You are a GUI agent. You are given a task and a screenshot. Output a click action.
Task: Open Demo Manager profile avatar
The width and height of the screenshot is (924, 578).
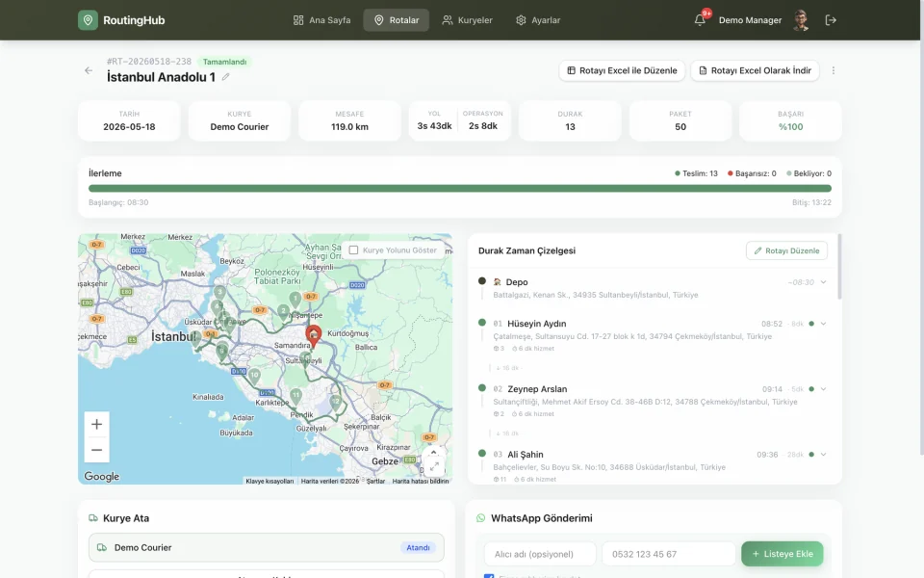800,20
